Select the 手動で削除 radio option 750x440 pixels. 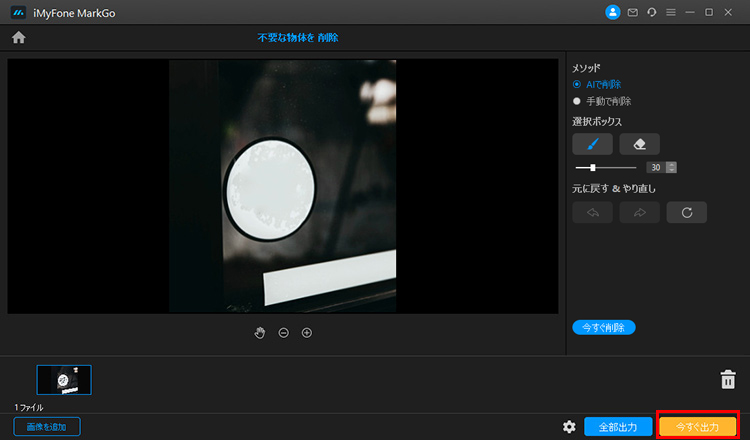click(x=577, y=101)
